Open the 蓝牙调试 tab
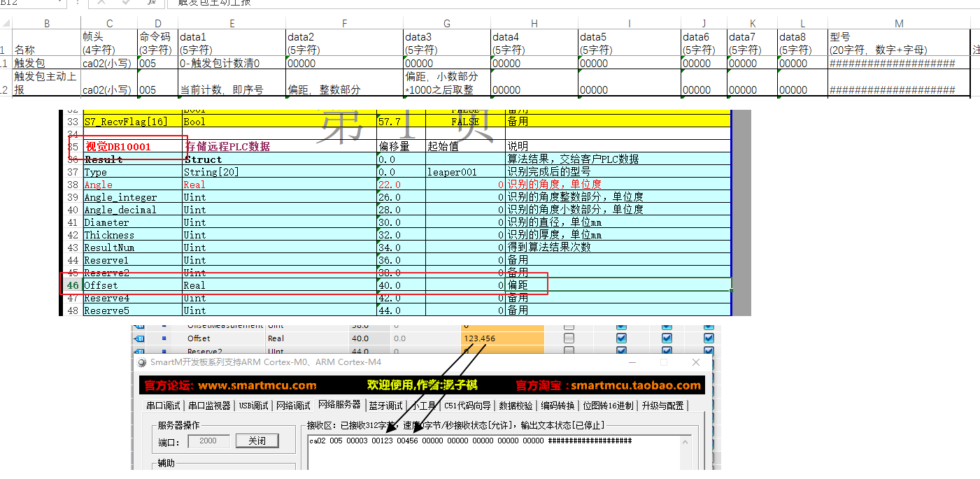 pos(385,406)
